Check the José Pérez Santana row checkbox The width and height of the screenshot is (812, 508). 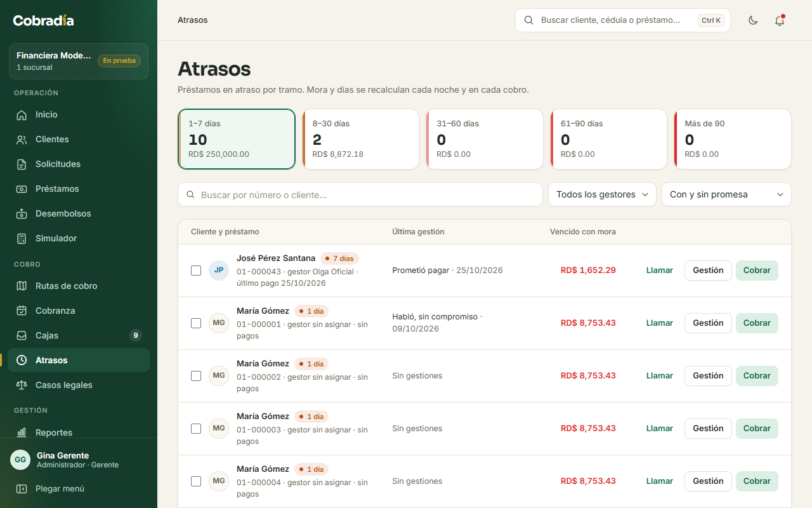tap(196, 271)
